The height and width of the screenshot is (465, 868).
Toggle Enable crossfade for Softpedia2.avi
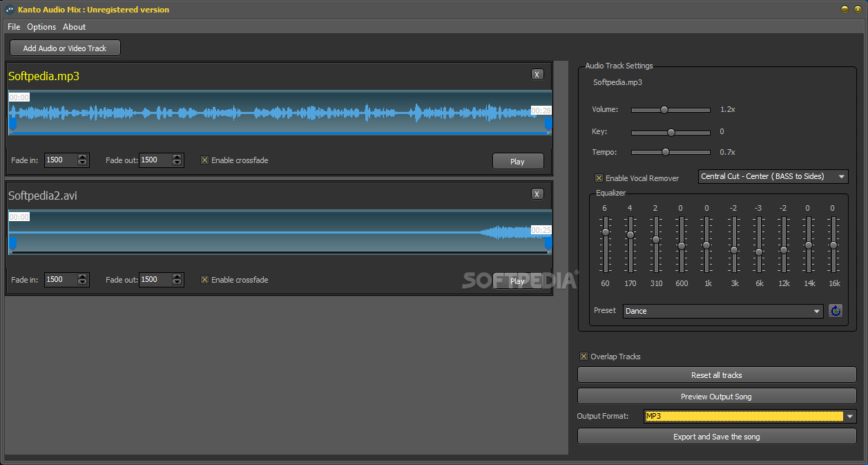coord(204,280)
